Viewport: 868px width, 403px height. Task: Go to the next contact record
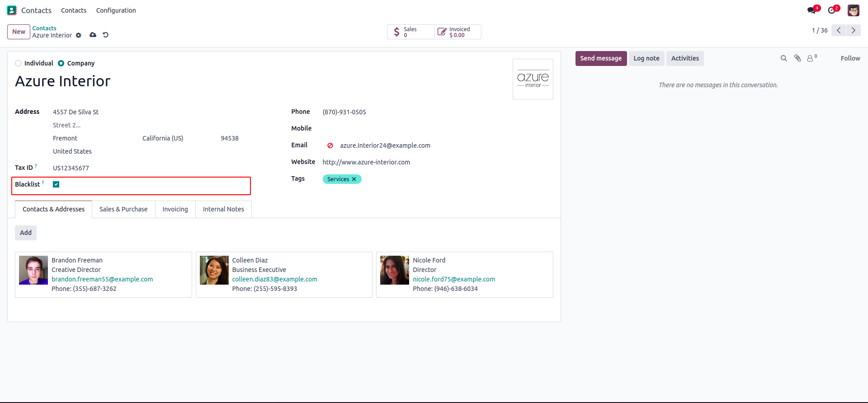[x=853, y=30]
